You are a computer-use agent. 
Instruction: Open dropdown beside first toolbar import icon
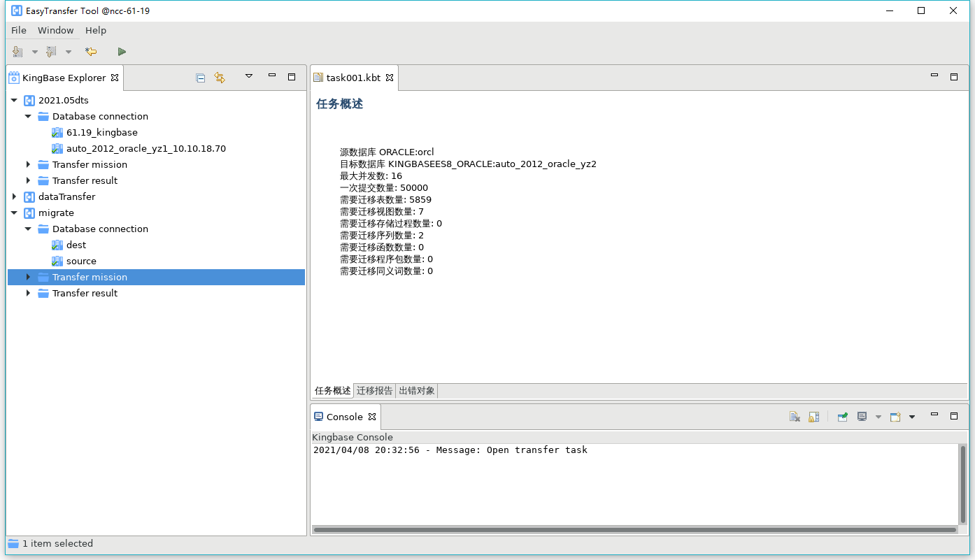pyautogui.click(x=35, y=52)
